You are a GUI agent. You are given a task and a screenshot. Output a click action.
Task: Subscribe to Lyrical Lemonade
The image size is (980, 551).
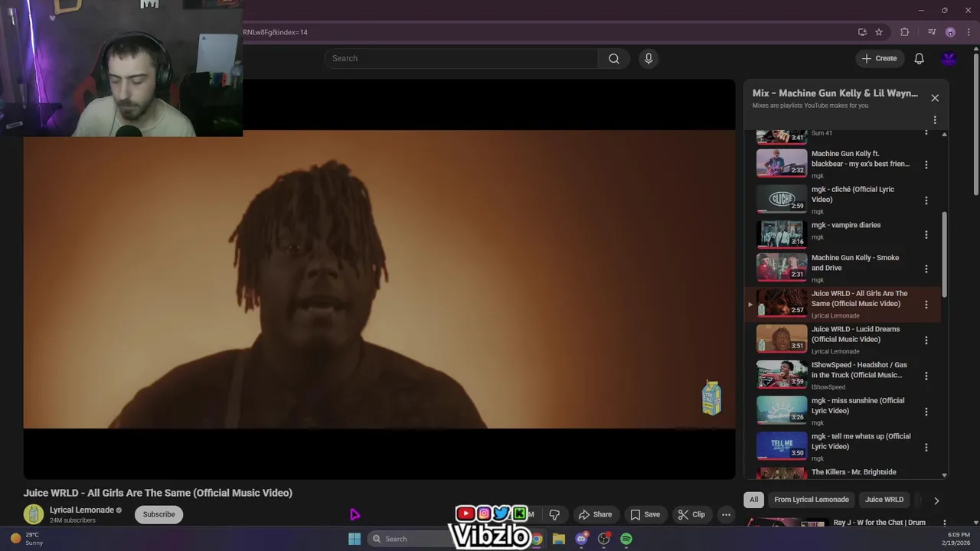(158, 514)
